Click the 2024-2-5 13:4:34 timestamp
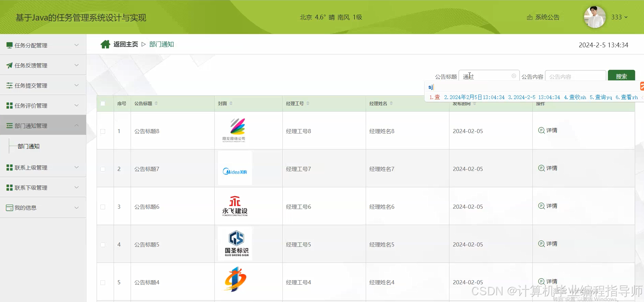This screenshot has height=302, width=644. pyautogui.click(x=604, y=45)
